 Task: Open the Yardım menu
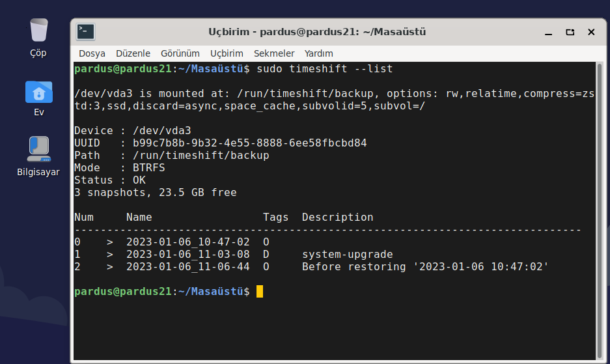coord(318,53)
